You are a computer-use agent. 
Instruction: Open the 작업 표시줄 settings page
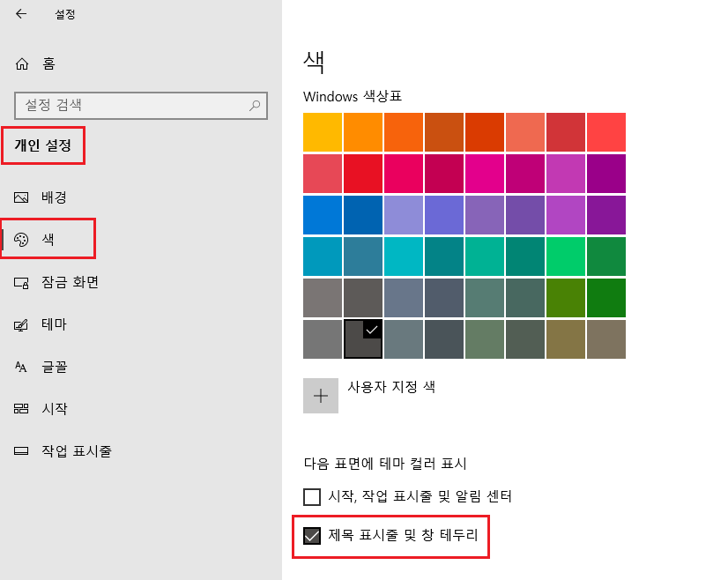tap(77, 451)
